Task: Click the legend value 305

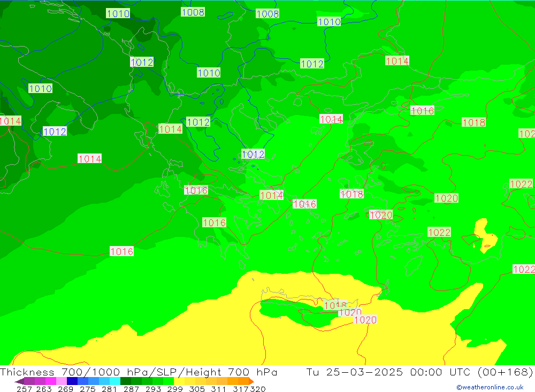Action: [196, 389]
